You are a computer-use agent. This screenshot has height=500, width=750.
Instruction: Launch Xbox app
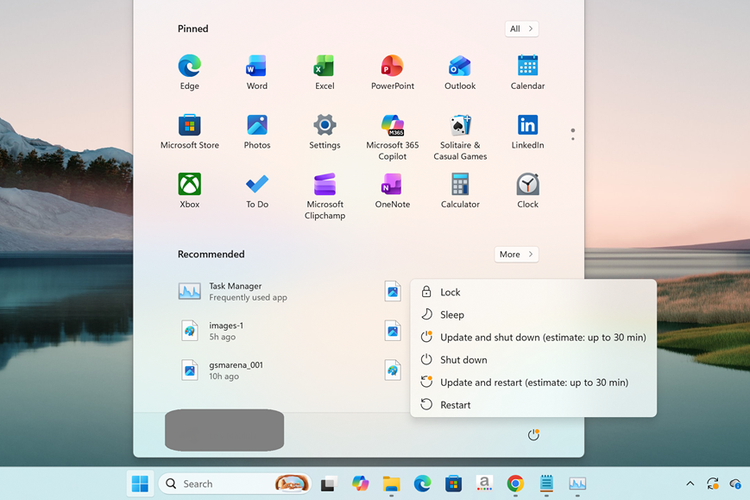189,190
